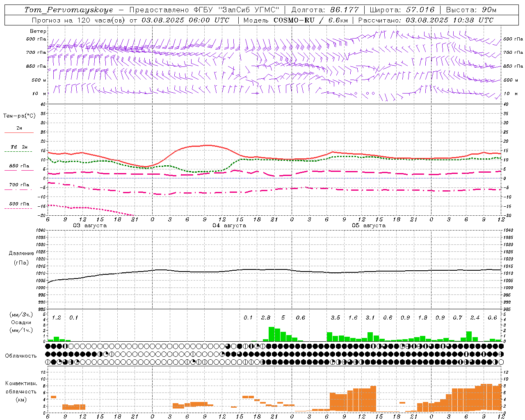Click the (км) units label
Image resolution: width=525 pixels, height=420 pixels.
[x=21, y=399]
